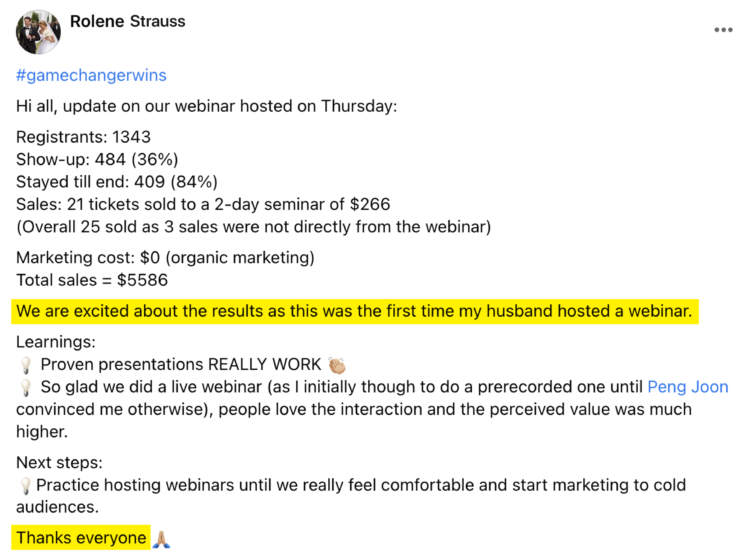Viewport: 756px width, 557px height.
Task: Click Rolene Strauss's profile picture
Action: pyautogui.click(x=38, y=32)
